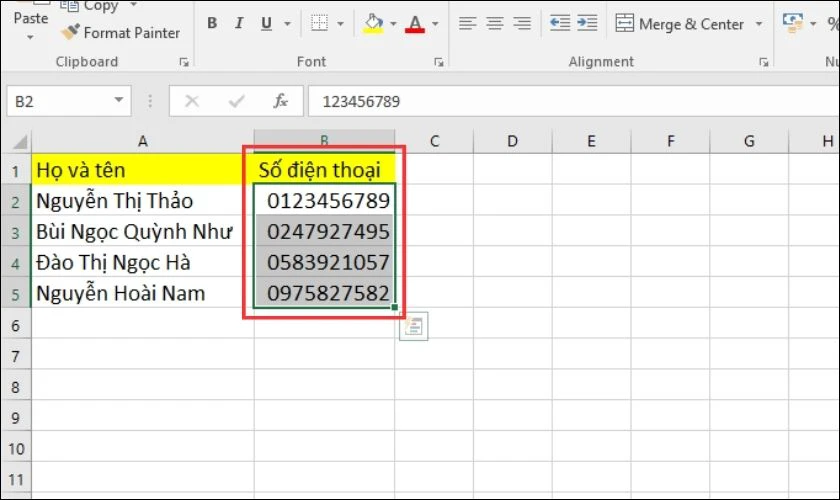
Task: Select column D header
Action: [x=513, y=141]
